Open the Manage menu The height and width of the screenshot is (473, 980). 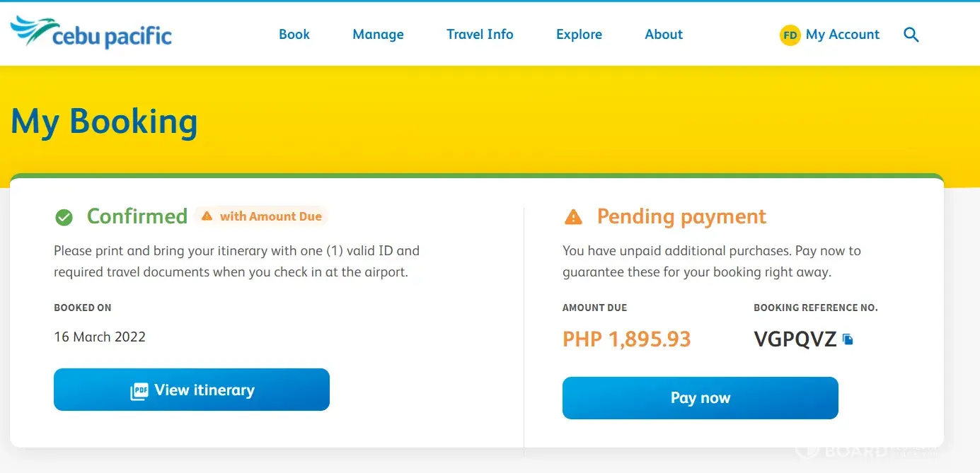(x=378, y=34)
